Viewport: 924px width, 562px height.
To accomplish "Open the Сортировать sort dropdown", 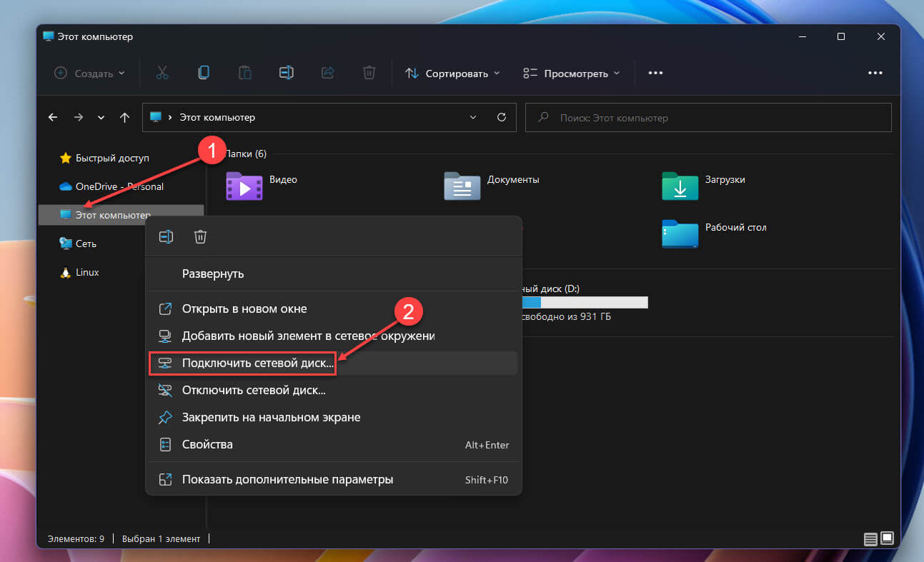I will tap(452, 73).
